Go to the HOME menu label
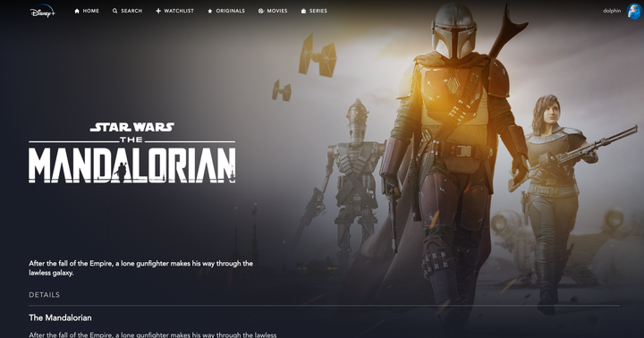 (x=90, y=11)
